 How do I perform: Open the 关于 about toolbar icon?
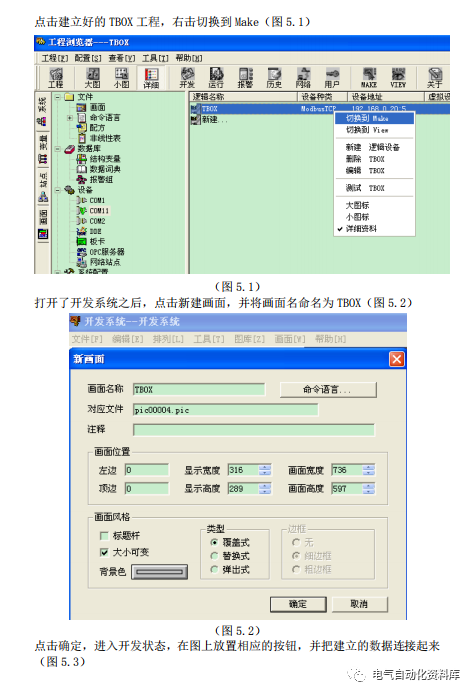[435, 78]
